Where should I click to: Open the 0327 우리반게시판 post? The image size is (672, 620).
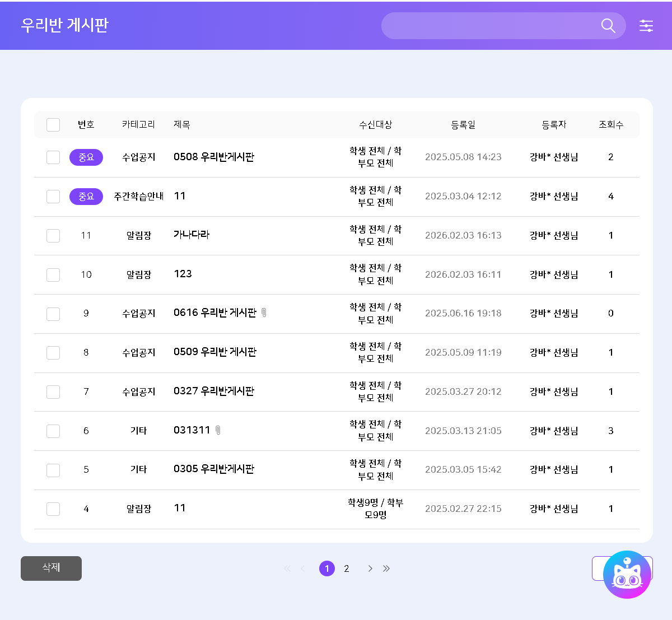click(x=214, y=391)
